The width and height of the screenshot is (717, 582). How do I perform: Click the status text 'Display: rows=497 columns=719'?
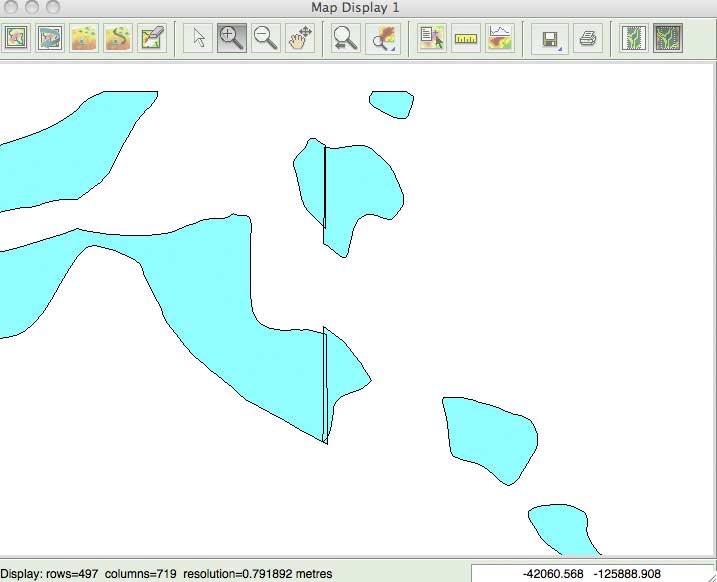point(88,573)
